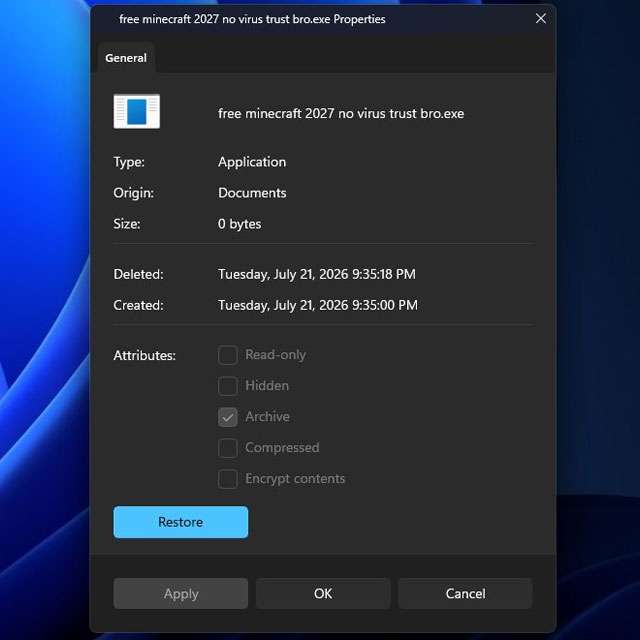Restore the deleted file
Image resolution: width=640 pixels, height=640 pixels.
pos(180,522)
